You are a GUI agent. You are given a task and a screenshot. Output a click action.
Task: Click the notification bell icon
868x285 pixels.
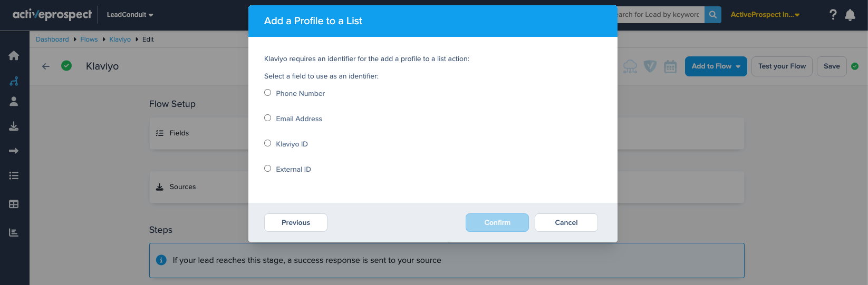(x=850, y=15)
